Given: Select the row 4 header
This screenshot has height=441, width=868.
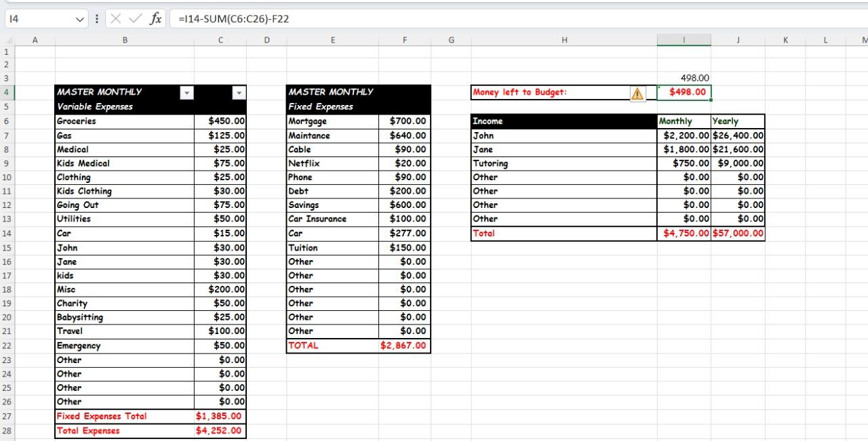Looking at the screenshot, I should click(6, 93).
